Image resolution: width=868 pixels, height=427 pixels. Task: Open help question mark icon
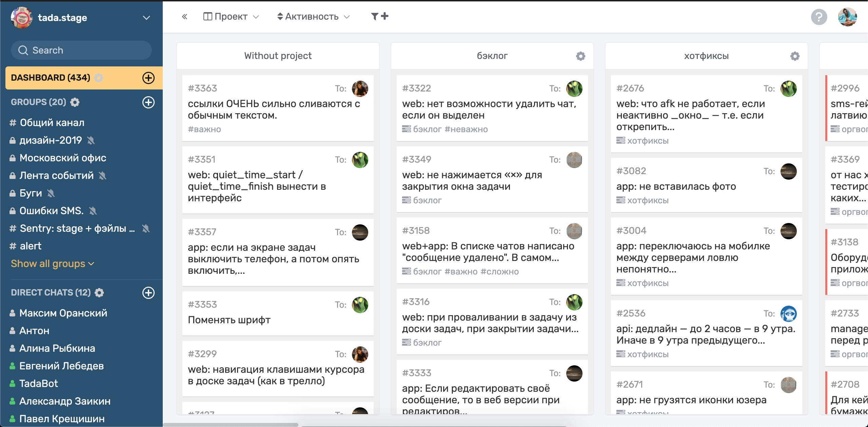(x=819, y=17)
